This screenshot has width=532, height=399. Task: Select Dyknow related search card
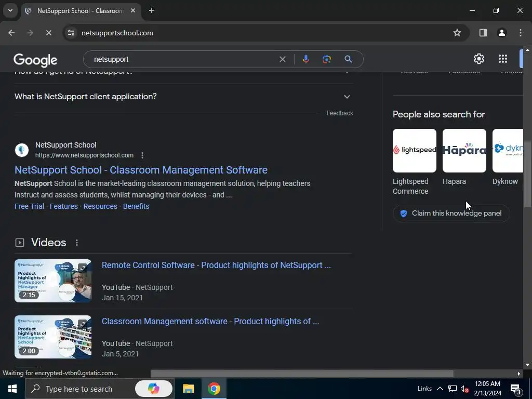pyautogui.click(x=508, y=157)
